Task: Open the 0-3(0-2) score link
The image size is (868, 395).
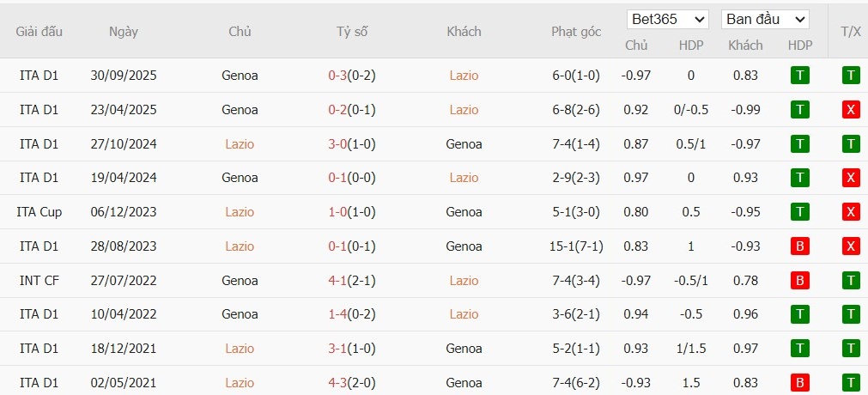Action: coord(351,76)
